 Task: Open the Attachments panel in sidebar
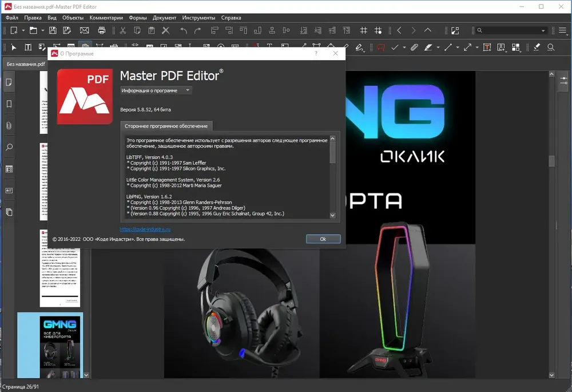point(9,125)
